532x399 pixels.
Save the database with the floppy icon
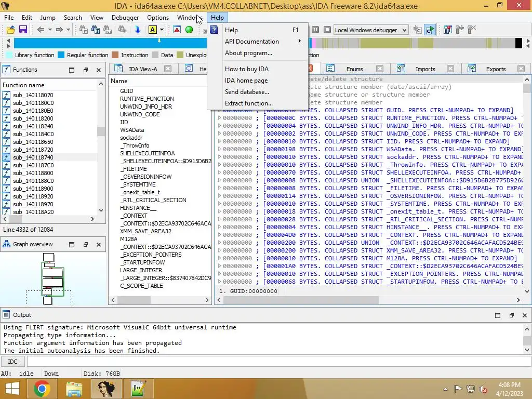(x=23, y=30)
